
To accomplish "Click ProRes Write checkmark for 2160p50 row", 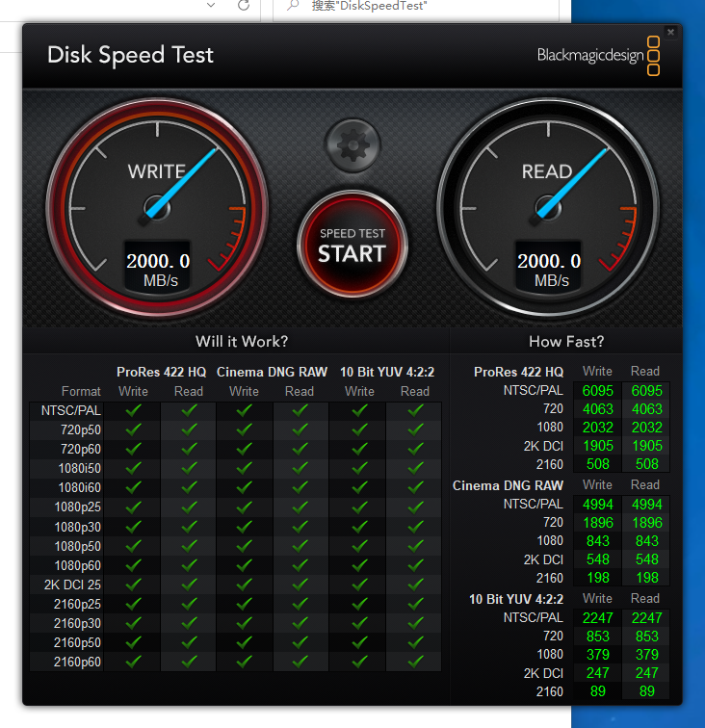I will [x=133, y=642].
